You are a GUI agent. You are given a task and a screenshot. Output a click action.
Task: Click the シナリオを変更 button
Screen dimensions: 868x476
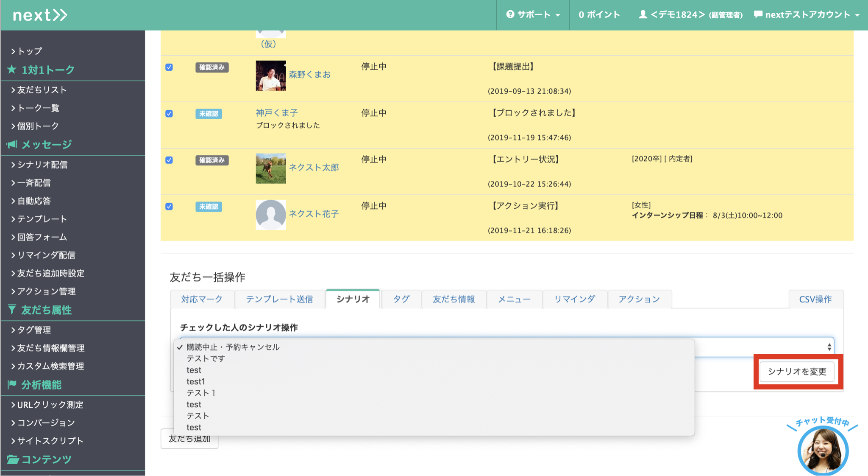[x=797, y=372]
